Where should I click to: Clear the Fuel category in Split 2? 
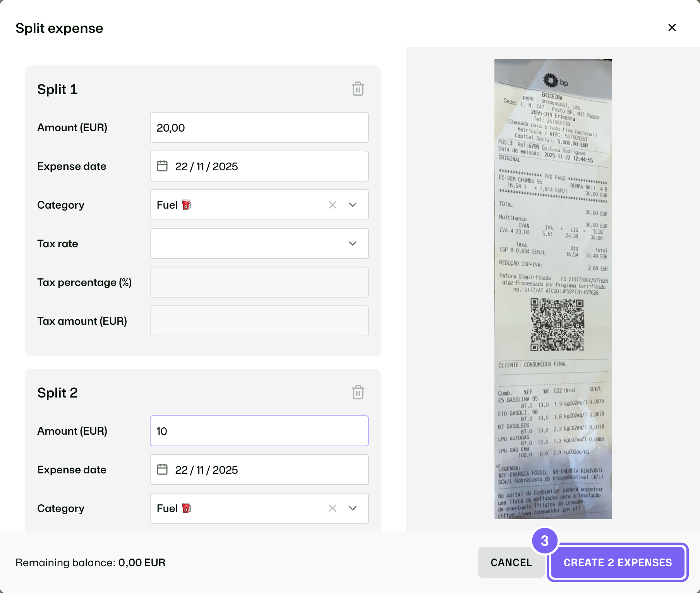click(333, 508)
